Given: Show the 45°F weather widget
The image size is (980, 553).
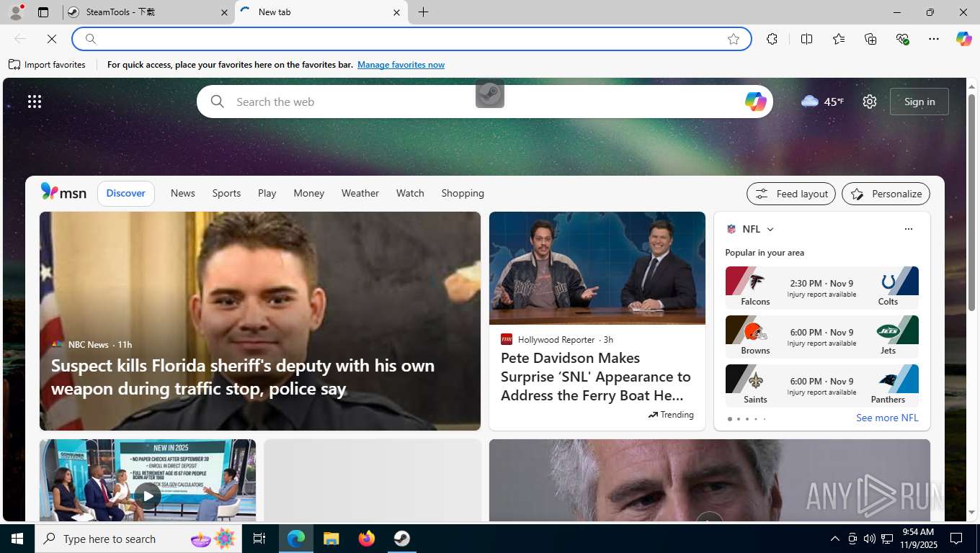Looking at the screenshot, I should point(822,102).
